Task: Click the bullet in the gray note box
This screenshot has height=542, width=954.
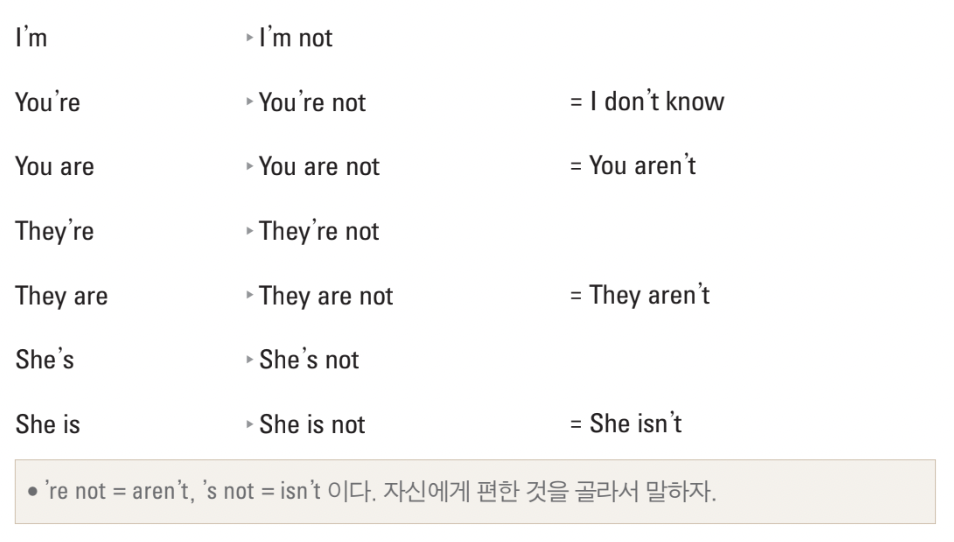Action: tap(32, 492)
